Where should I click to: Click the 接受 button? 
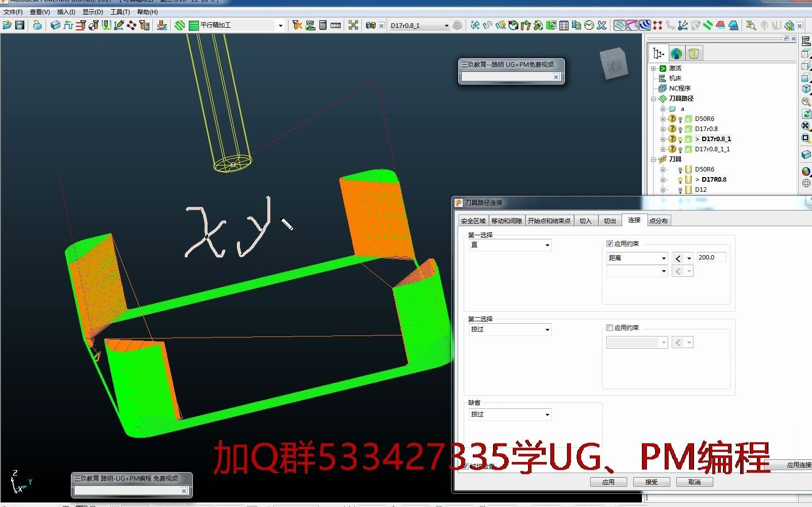pos(652,482)
